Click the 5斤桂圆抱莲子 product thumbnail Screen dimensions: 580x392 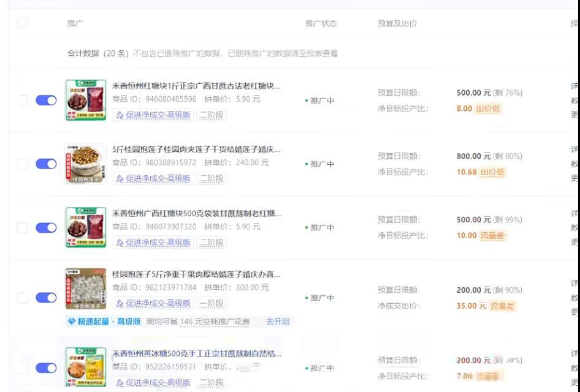click(x=86, y=164)
